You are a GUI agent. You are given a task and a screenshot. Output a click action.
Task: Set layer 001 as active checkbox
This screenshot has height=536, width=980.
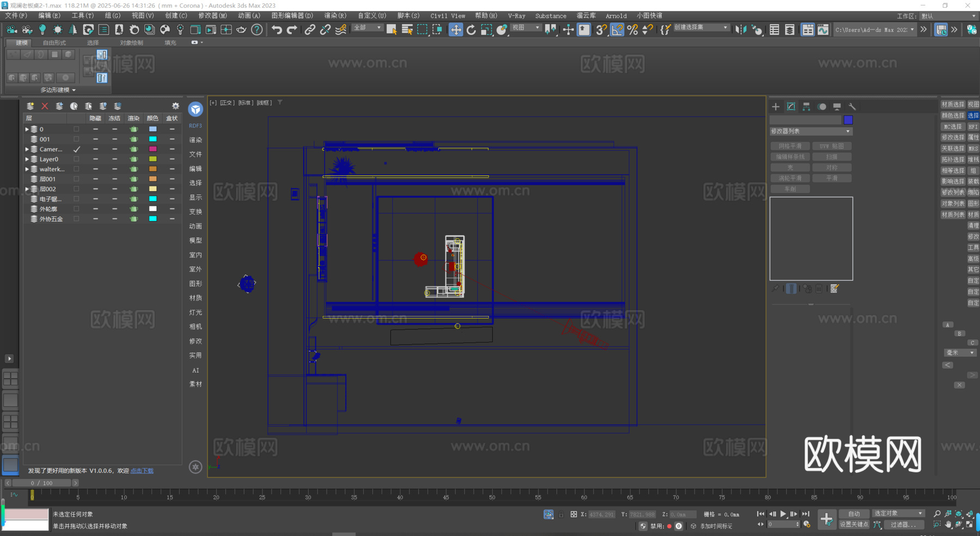76,139
